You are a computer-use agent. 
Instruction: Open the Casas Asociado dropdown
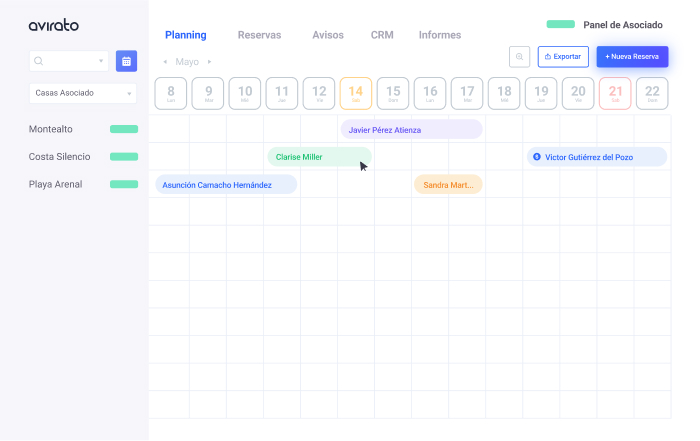coord(83,93)
